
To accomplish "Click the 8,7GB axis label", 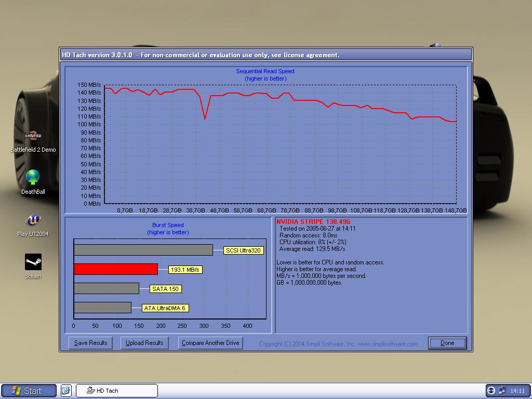I will [x=125, y=210].
